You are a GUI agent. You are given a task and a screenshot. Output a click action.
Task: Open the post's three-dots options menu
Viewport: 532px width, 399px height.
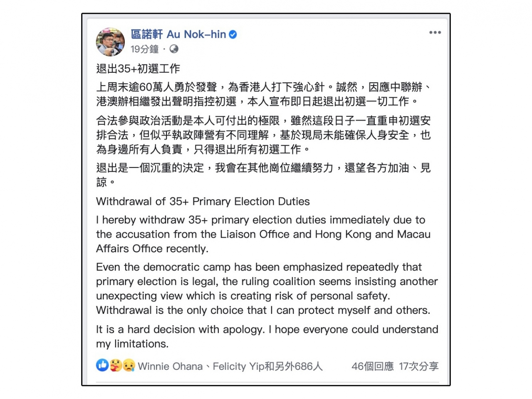(x=435, y=32)
